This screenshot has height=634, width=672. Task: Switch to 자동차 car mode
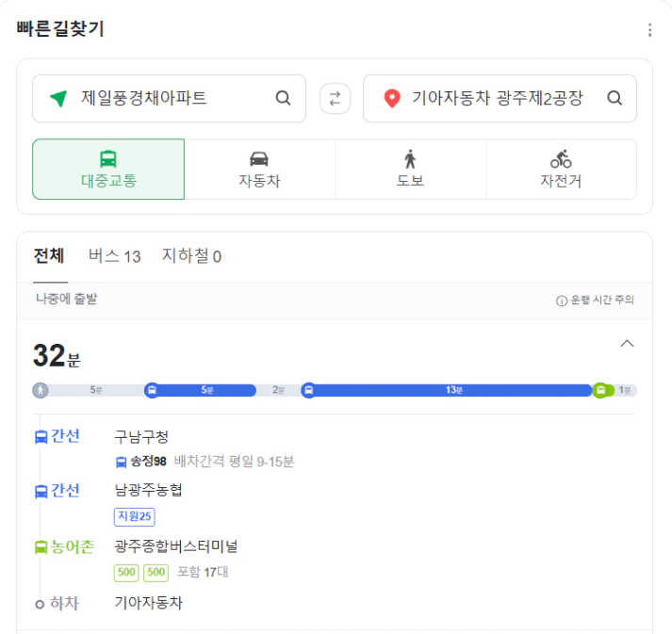(260, 169)
